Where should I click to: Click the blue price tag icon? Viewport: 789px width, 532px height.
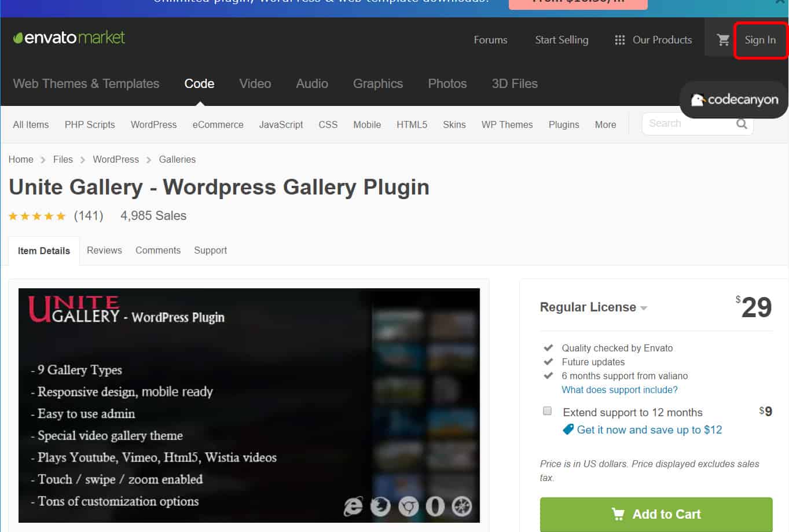568,430
